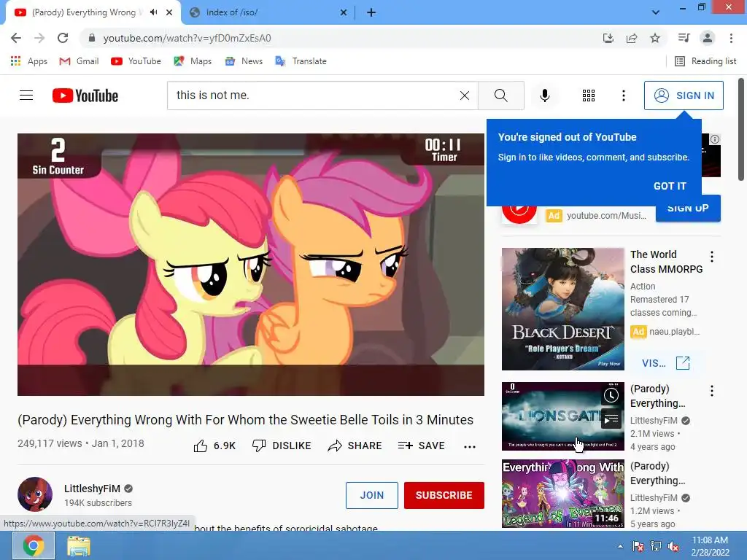Clear the search box with the X icon
The image size is (747, 560).
(x=465, y=96)
